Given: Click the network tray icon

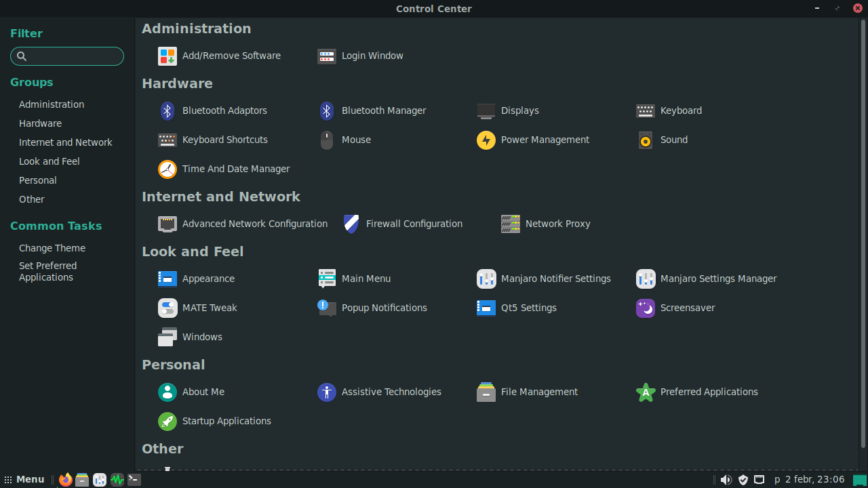Looking at the screenshot, I should 759,479.
